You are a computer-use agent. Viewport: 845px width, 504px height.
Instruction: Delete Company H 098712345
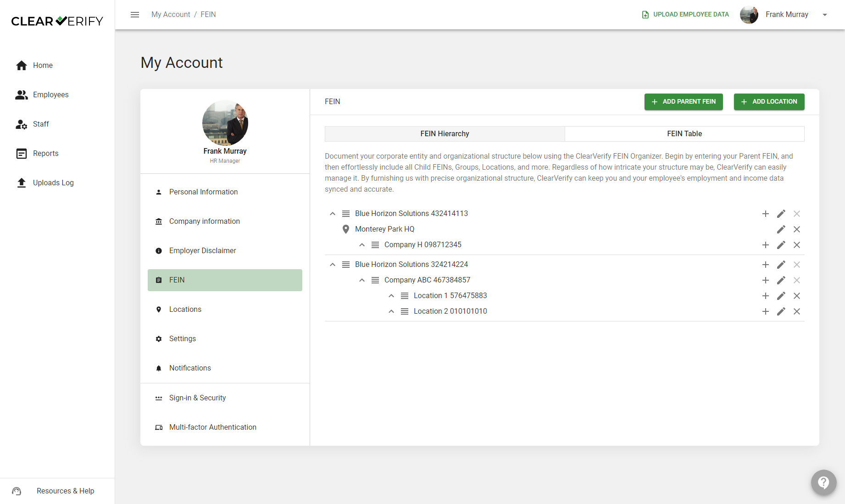797,245
